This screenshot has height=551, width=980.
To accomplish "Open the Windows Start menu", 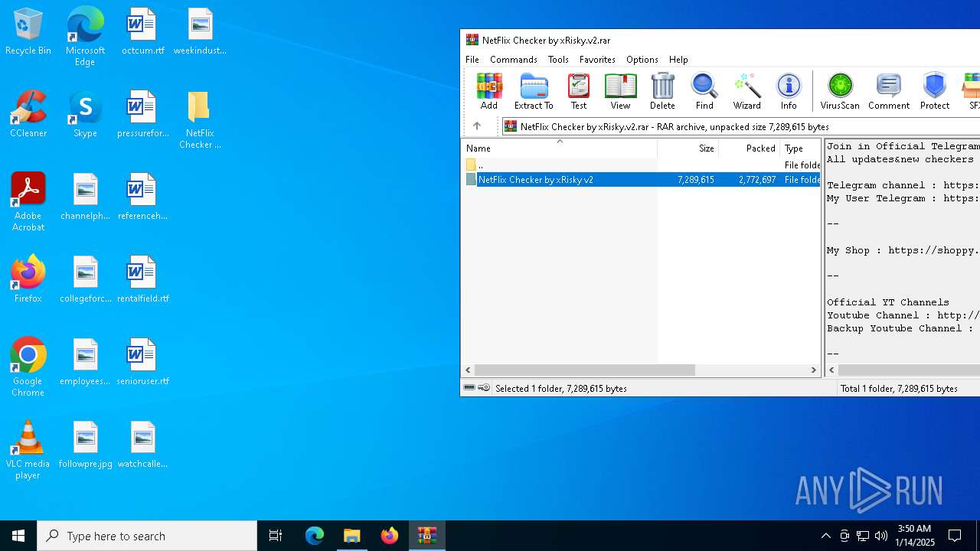I will (18, 536).
